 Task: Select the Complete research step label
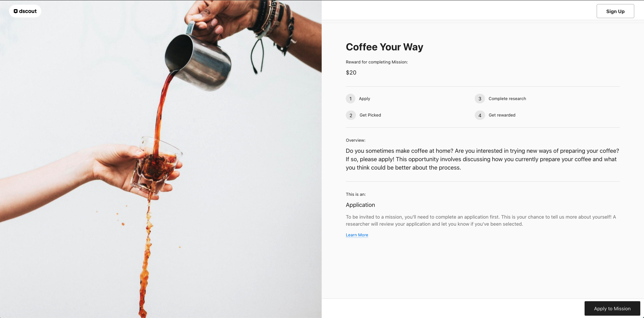click(x=507, y=99)
